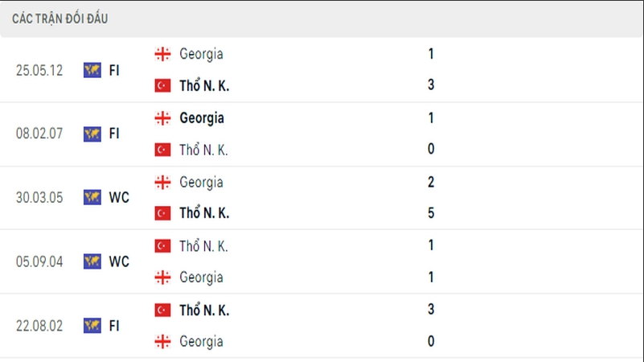Click the Turkey flag in the 05.09.04 match
The height and width of the screenshot is (362, 644).
[162, 245]
